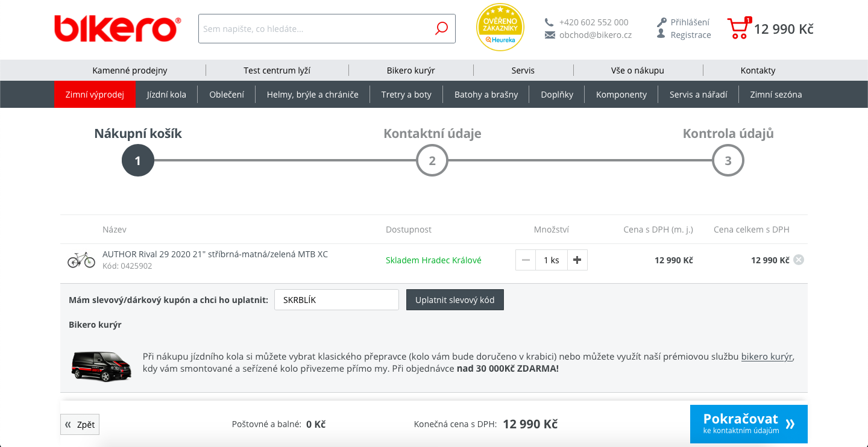The height and width of the screenshot is (447, 868).
Task: Increase quantity with the plus button
Action: pos(577,260)
